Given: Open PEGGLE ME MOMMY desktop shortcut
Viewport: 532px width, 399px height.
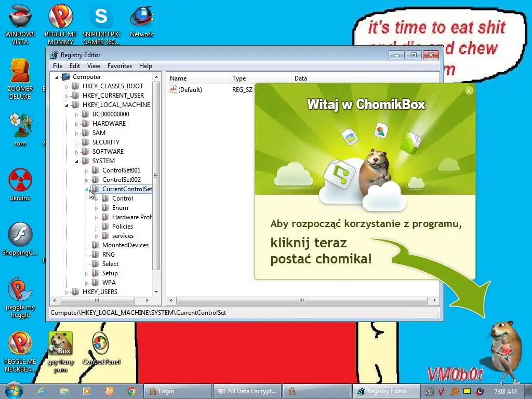Looking at the screenshot, I should point(60,23).
